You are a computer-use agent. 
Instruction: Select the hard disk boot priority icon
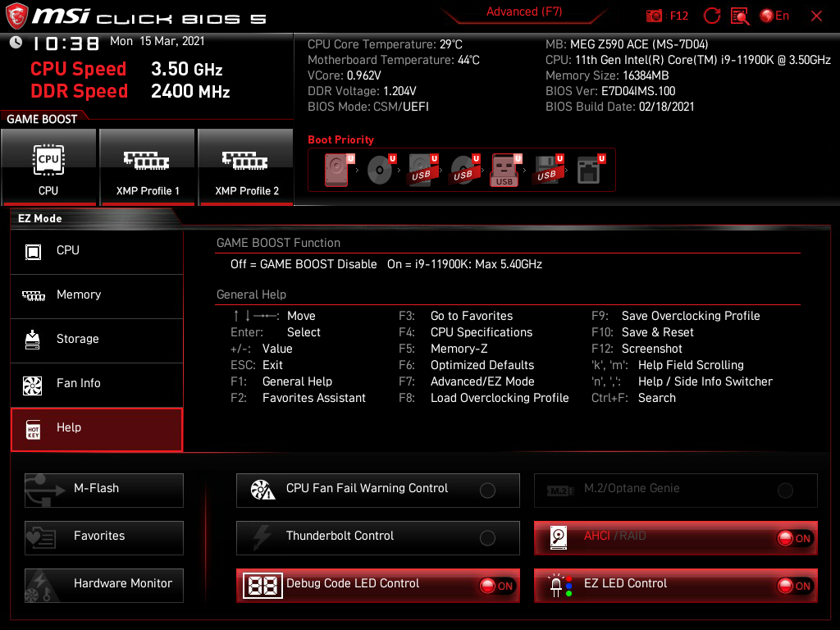coord(338,170)
